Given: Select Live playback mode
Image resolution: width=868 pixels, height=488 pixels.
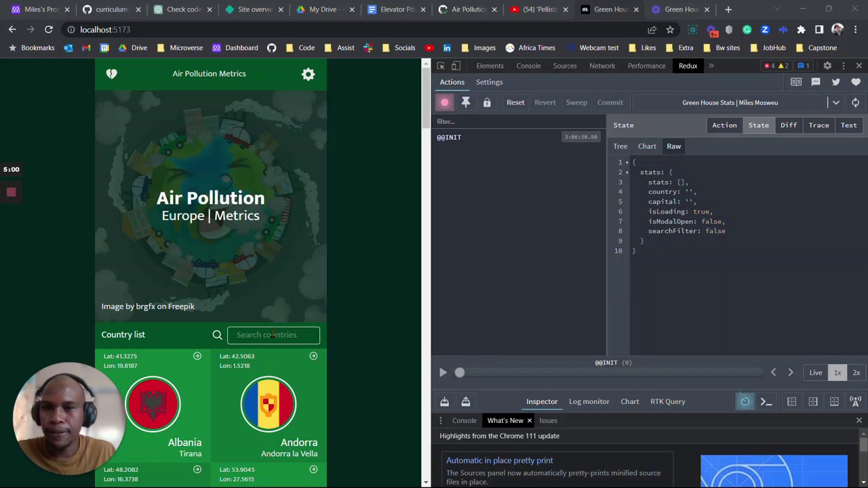Looking at the screenshot, I should [x=816, y=373].
